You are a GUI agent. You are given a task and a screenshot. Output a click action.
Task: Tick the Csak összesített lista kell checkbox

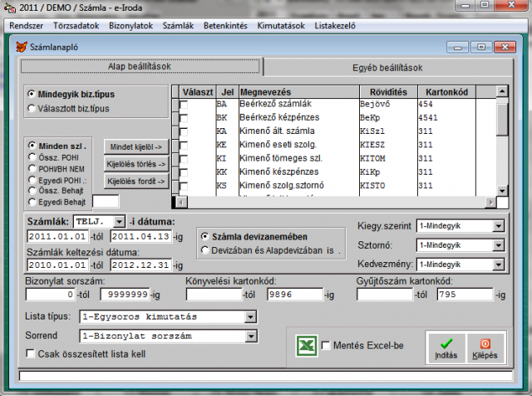click(x=31, y=354)
